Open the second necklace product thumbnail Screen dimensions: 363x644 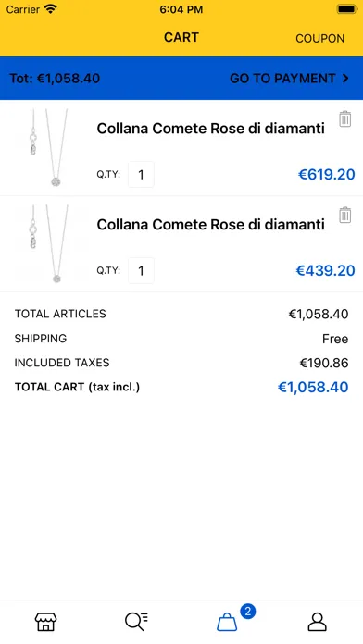50,244
